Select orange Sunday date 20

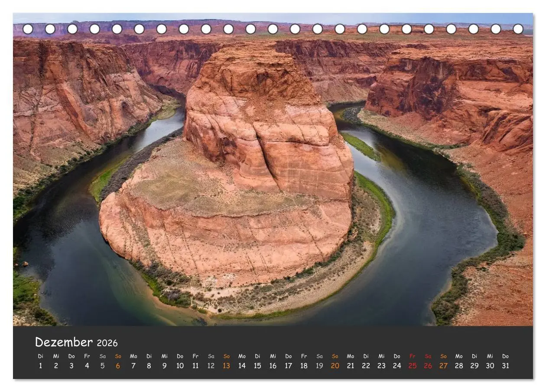(335, 366)
